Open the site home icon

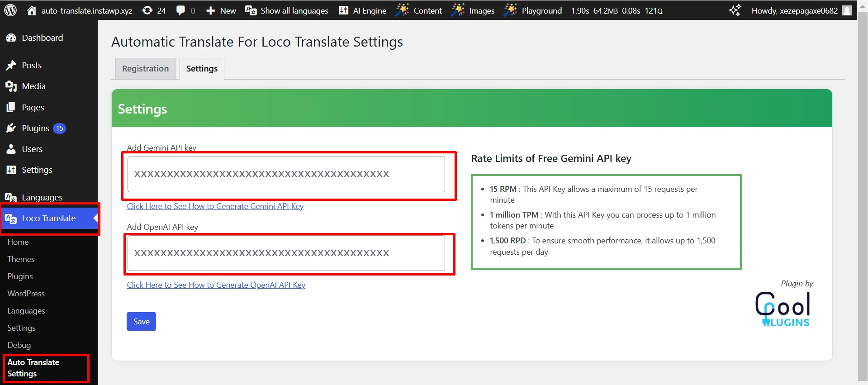tap(32, 10)
